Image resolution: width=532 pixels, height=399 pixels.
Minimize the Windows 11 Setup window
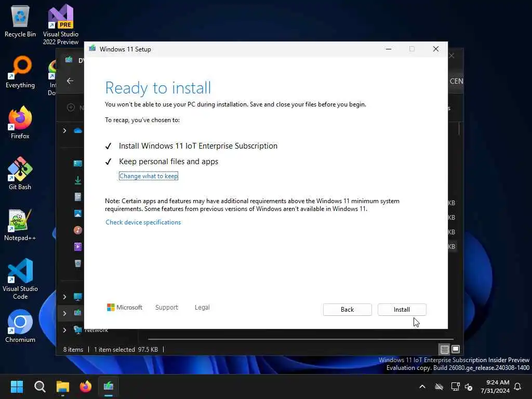click(389, 49)
